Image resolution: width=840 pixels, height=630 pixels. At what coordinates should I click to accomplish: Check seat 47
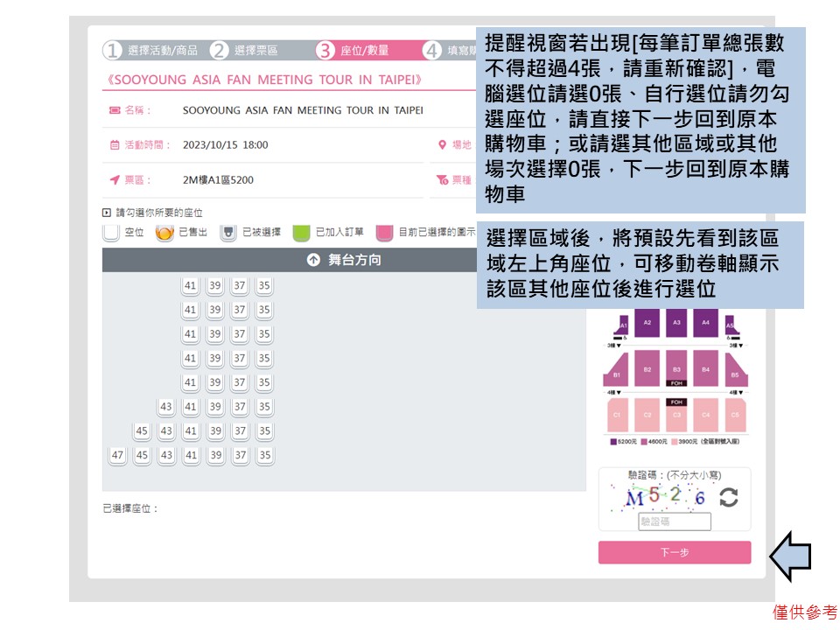tap(117, 456)
